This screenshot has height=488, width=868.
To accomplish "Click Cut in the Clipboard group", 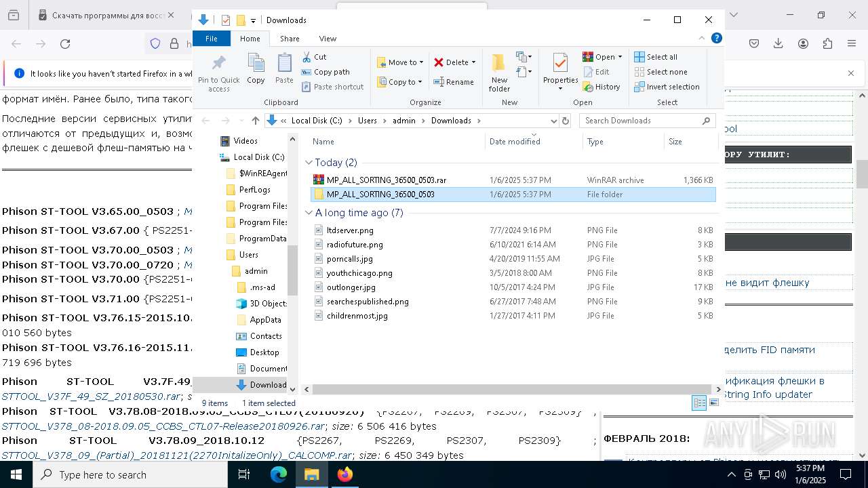I will [314, 57].
